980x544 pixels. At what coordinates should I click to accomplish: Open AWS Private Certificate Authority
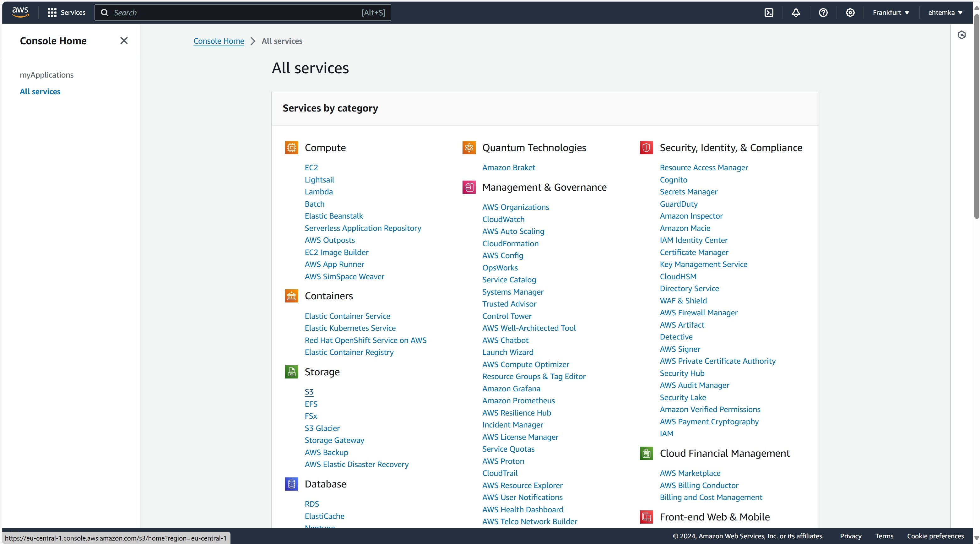tap(717, 361)
